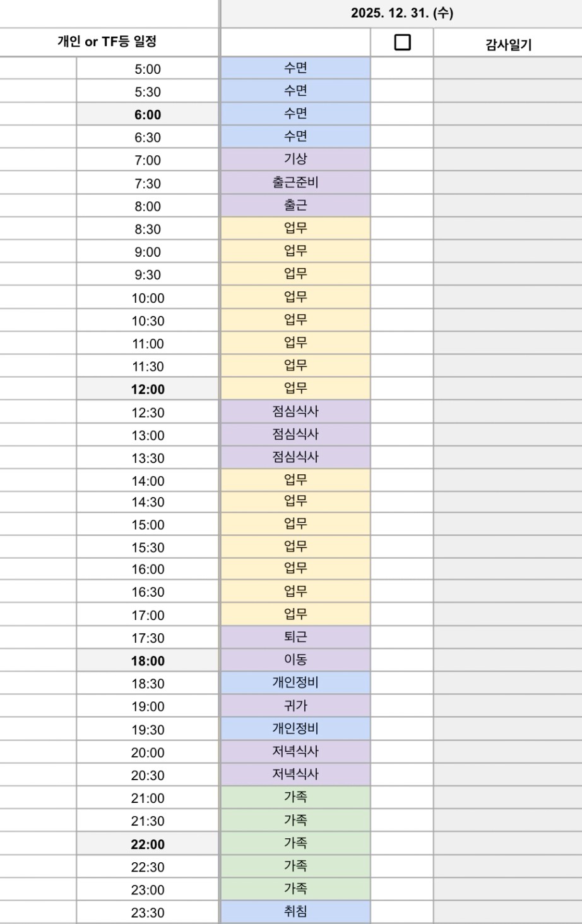
Task: Click the 5:00 time cell
Action: pyautogui.click(x=148, y=69)
